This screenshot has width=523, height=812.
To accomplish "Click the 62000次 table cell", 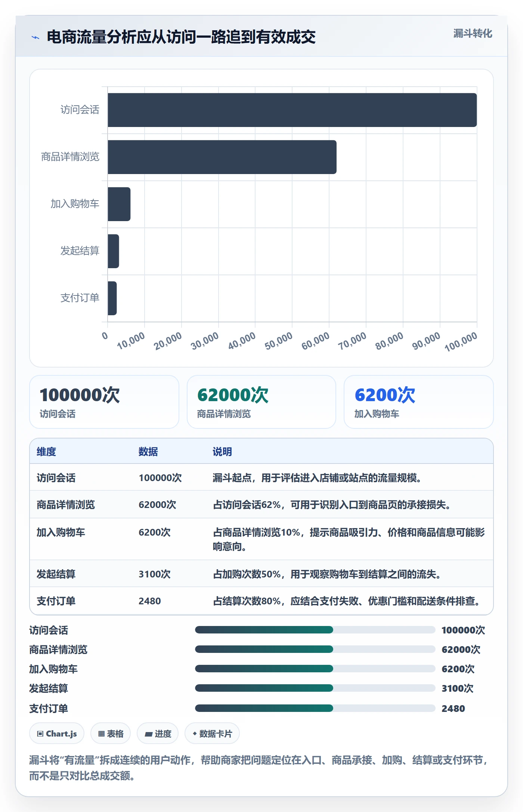I will 157,505.
